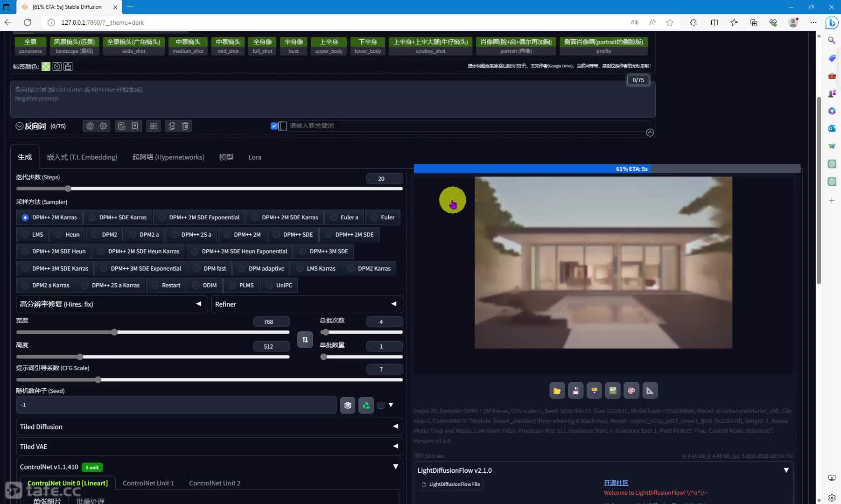
Task: Collapse the ControlNet v1.1.410 panel
Action: tap(395, 467)
